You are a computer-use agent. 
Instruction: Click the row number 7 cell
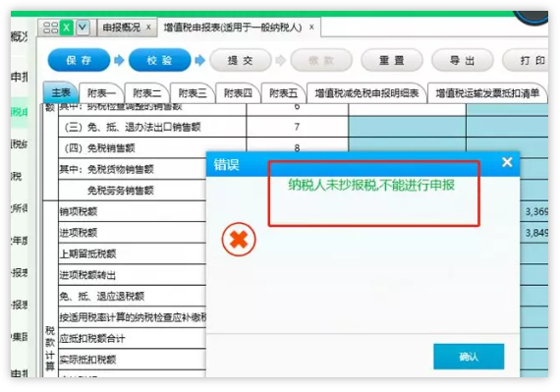click(297, 127)
